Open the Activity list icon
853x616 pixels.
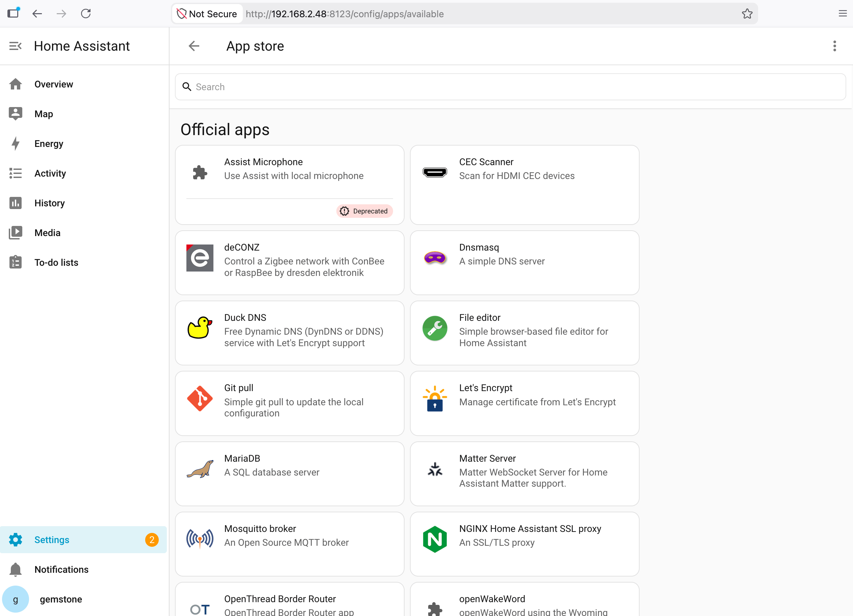[x=16, y=173]
